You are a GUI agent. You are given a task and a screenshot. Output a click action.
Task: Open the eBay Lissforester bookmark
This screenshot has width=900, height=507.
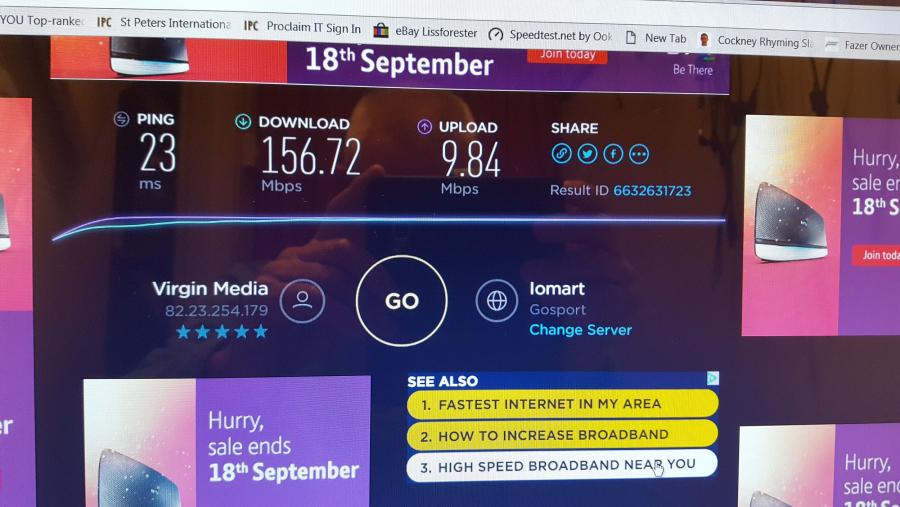tap(425, 32)
